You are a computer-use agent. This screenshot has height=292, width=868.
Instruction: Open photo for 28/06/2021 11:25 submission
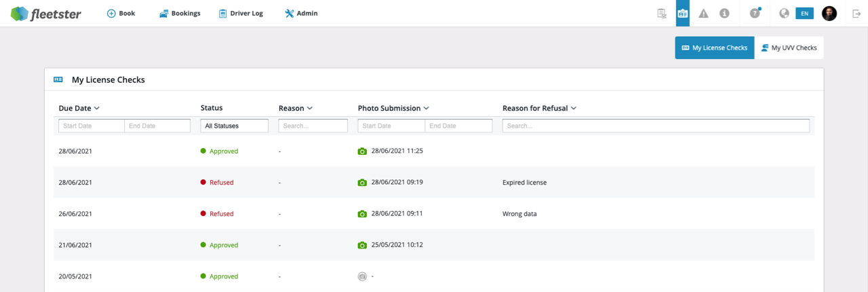362,151
